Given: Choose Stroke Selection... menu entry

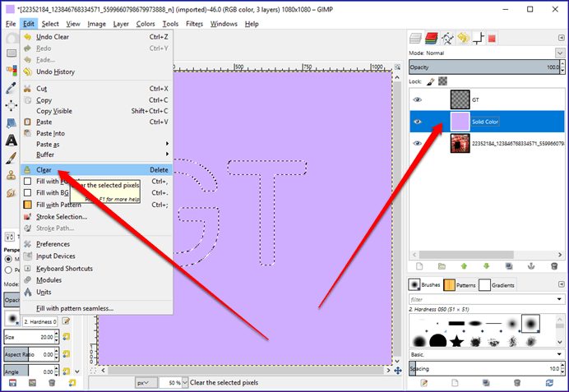Looking at the screenshot, I should 96,216.
